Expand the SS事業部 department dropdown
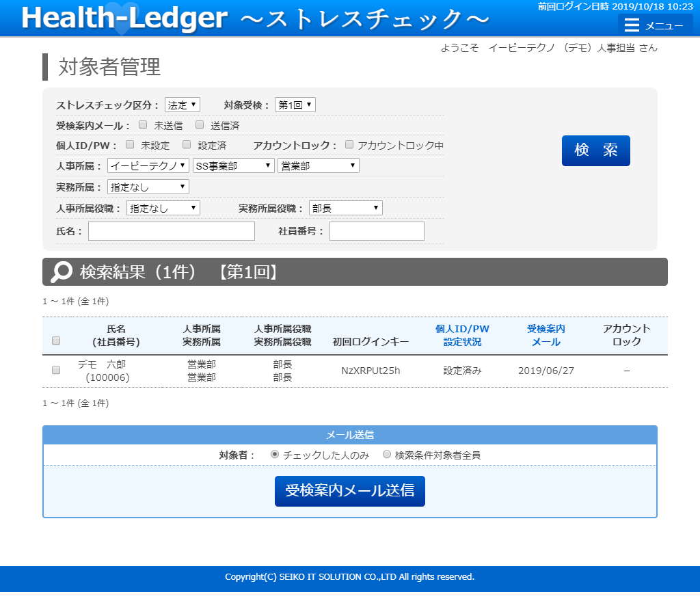 tap(233, 165)
